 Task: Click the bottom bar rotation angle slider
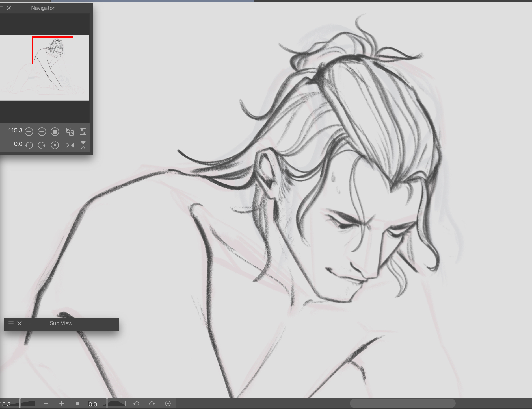[x=116, y=404]
